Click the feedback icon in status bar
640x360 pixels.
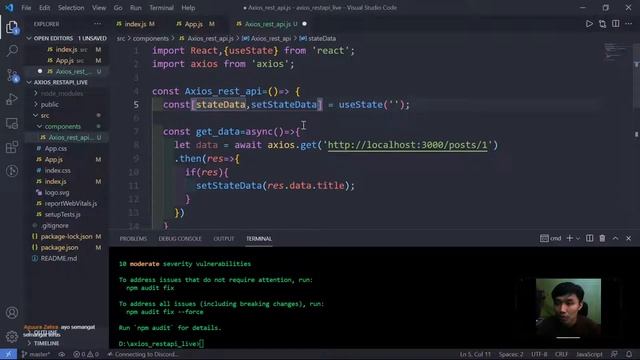(x=614, y=354)
